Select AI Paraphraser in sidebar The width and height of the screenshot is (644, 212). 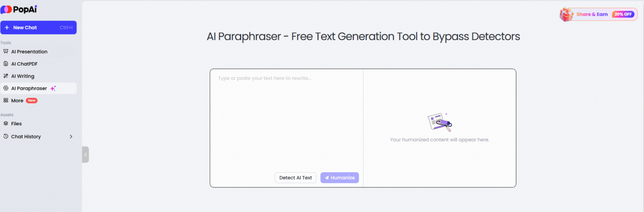[38, 88]
